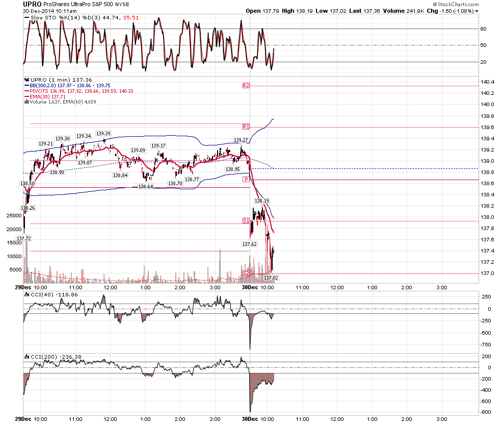Select the S1 pivot marker
Image resolution: width=504 pixels, height=426 pixels.
pos(246,220)
